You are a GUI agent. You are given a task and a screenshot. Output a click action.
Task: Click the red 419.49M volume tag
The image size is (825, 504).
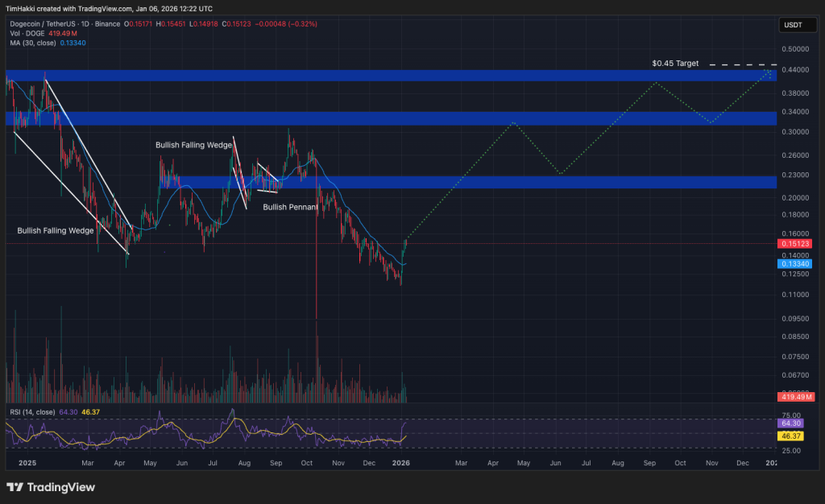click(x=792, y=397)
